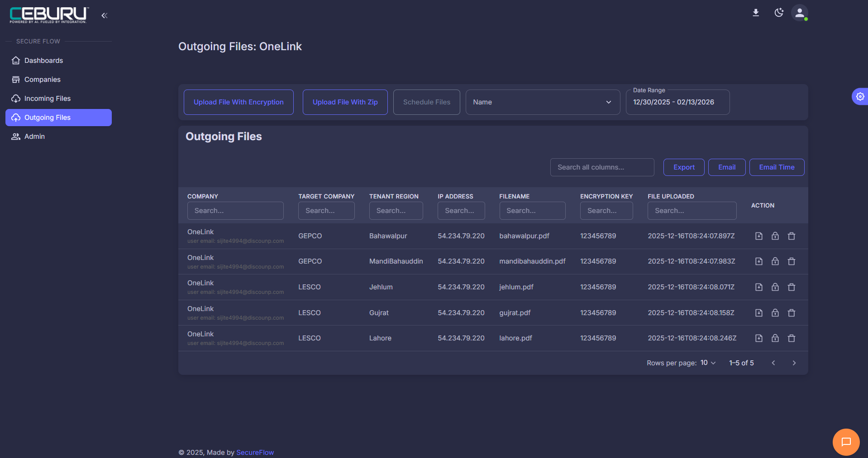Go to the next table page
The image size is (868, 458).
click(x=794, y=363)
